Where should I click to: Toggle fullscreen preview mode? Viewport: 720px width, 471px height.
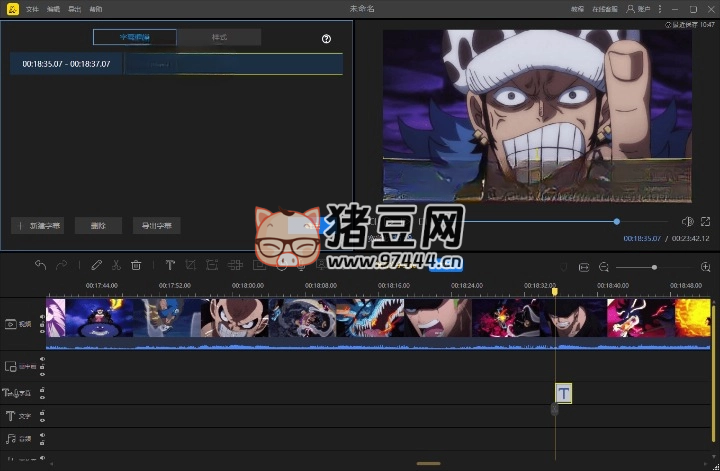point(705,221)
